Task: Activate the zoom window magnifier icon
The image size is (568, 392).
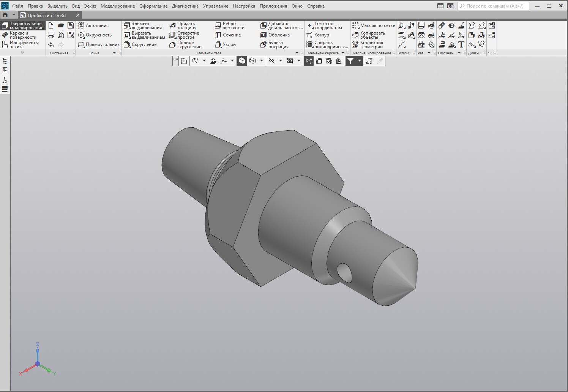Action: pyautogui.click(x=195, y=61)
